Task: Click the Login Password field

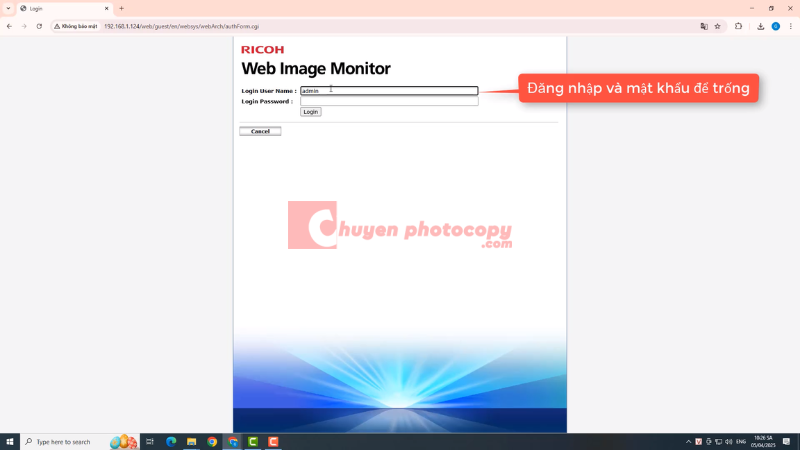Action: tap(389, 101)
